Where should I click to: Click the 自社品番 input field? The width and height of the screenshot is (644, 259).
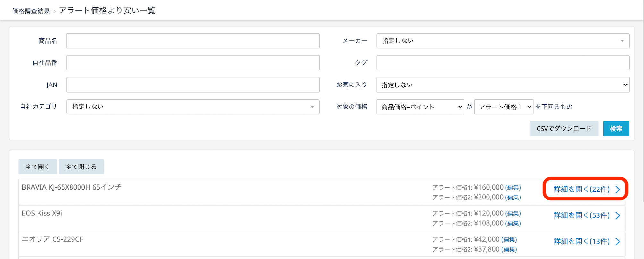tap(193, 63)
